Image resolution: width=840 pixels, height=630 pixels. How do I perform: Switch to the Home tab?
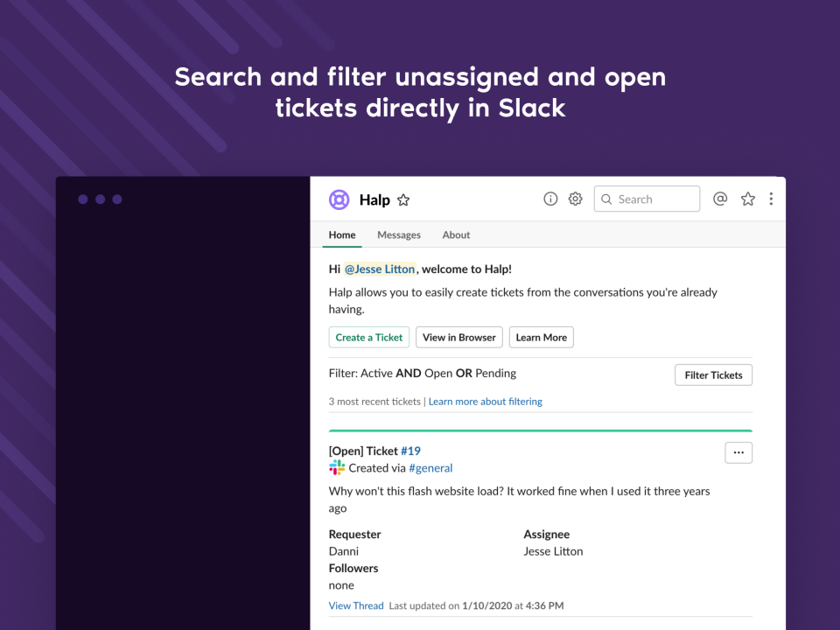tap(342, 234)
